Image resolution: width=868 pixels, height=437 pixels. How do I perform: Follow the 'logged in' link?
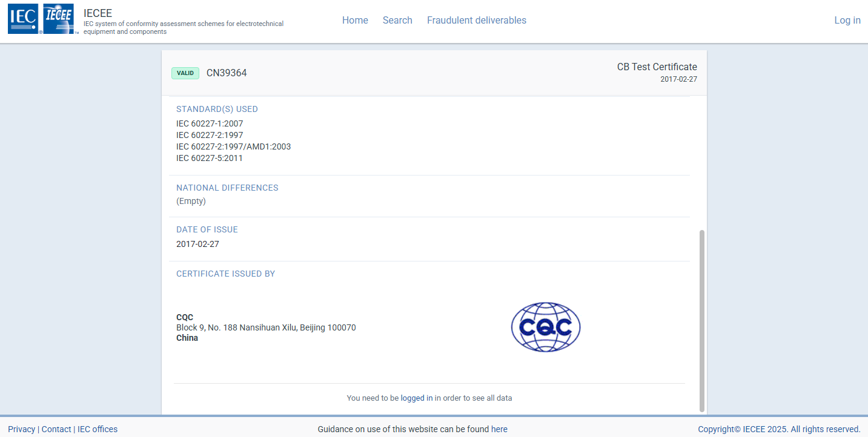point(416,398)
